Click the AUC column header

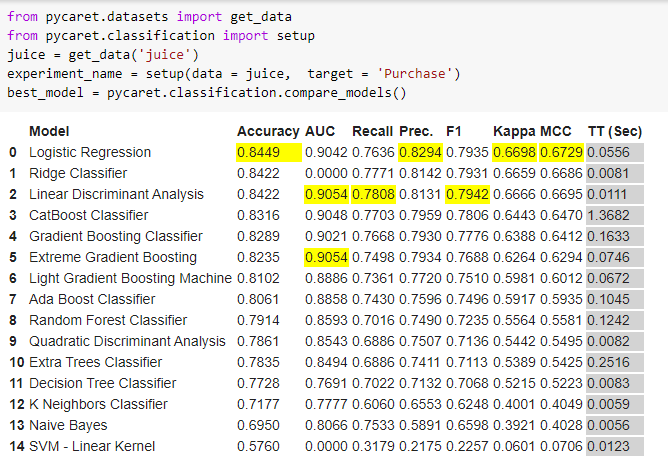(320, 131)
